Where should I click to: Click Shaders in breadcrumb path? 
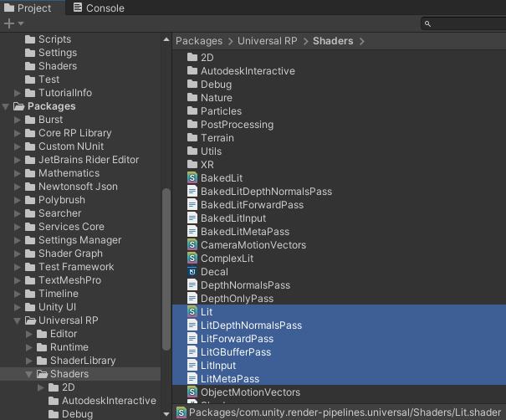[x=333, y=41]
